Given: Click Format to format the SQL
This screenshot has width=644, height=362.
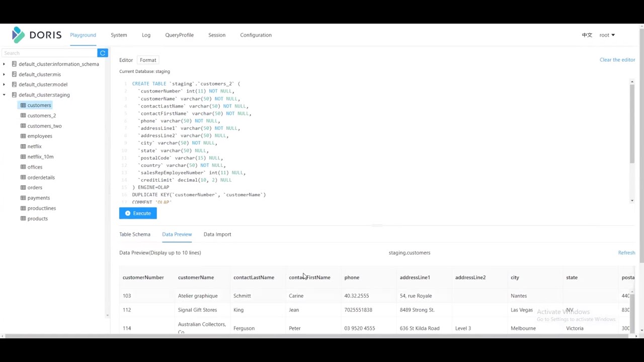Looking at the screenshot, I should (148, 60).
